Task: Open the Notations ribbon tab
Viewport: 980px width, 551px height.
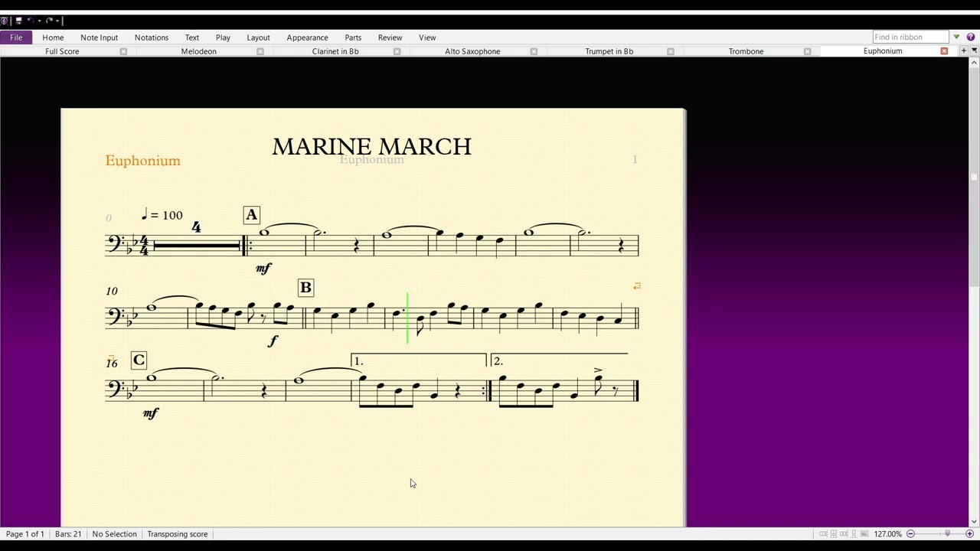Action: point(152,37)
